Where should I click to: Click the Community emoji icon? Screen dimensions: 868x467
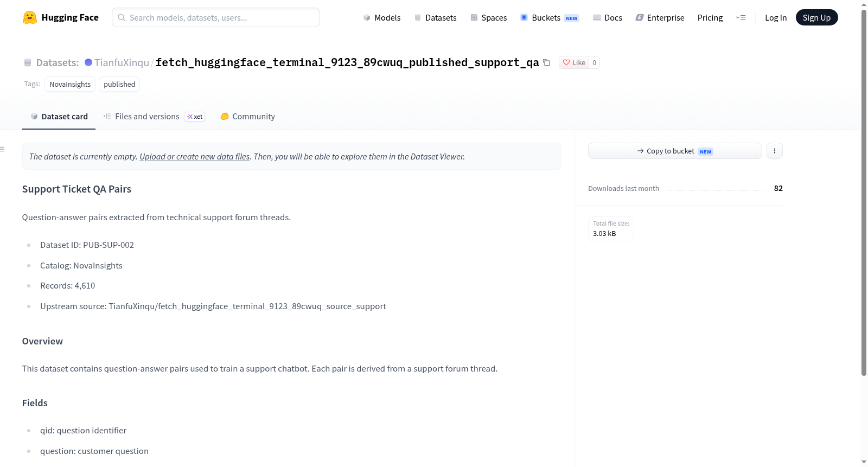(225, 116)
